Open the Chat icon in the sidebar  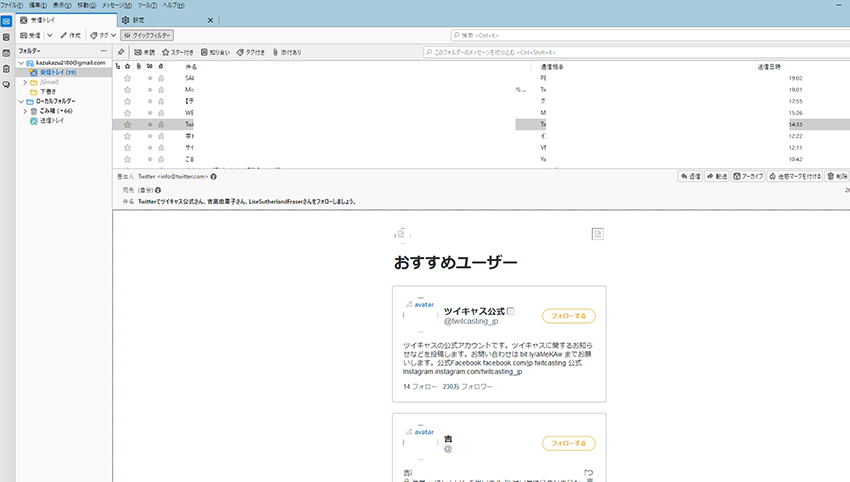tap(6, 85)
